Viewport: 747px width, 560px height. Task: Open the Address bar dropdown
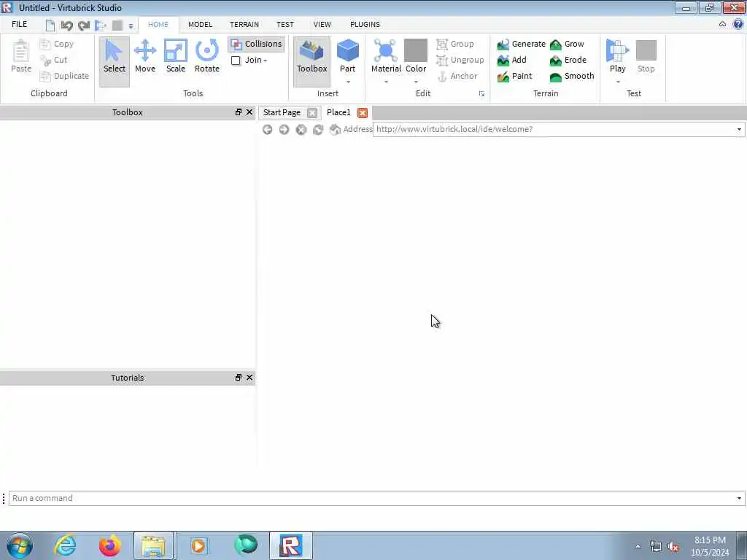739,130
